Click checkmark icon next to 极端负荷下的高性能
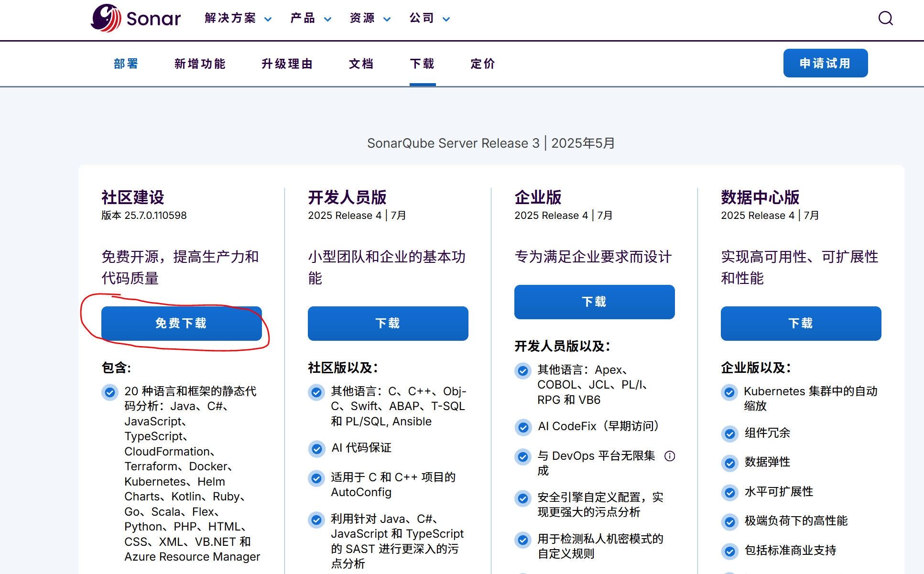 click(x=729, y=522)
